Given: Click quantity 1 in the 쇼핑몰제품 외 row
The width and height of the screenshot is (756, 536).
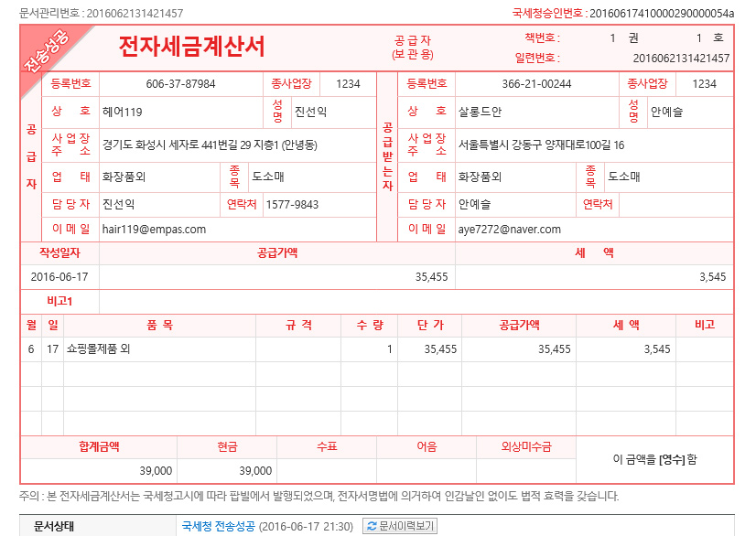Looking at the screenshot, I should pyautogui.click(x=390, y=349).
